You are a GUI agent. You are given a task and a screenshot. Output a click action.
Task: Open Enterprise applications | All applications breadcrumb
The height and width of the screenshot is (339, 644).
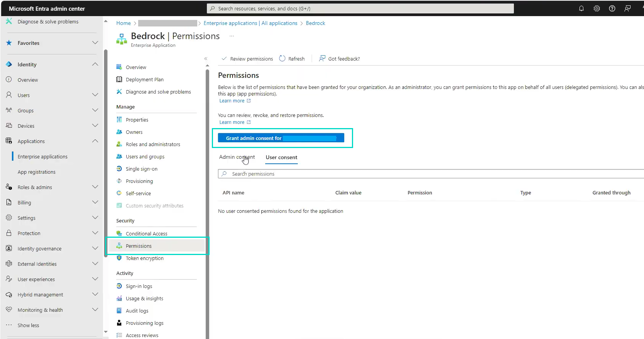tap(250, 23)
